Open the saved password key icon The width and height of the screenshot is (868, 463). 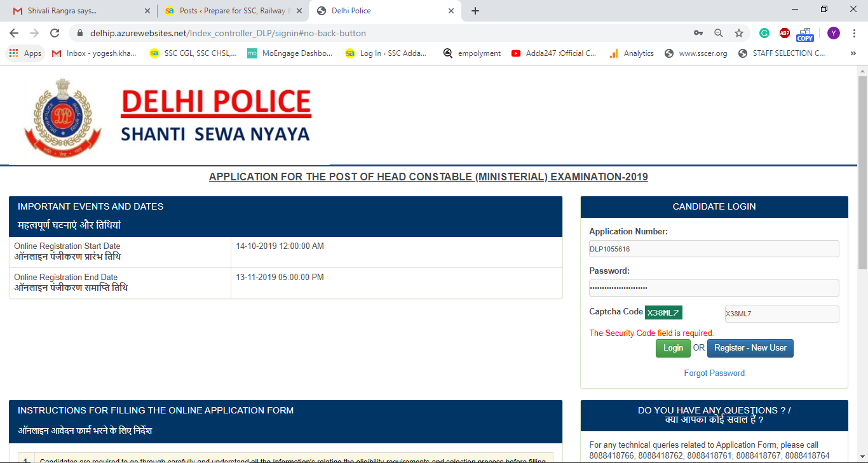(x=698, y=33)
